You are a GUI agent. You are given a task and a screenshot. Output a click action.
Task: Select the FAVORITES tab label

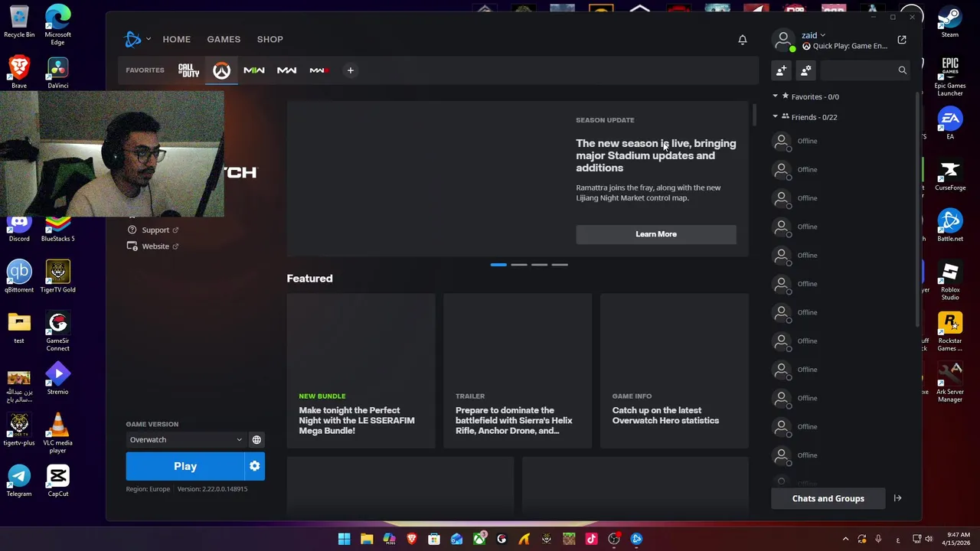pyautogui.click(x=145, y=70)
